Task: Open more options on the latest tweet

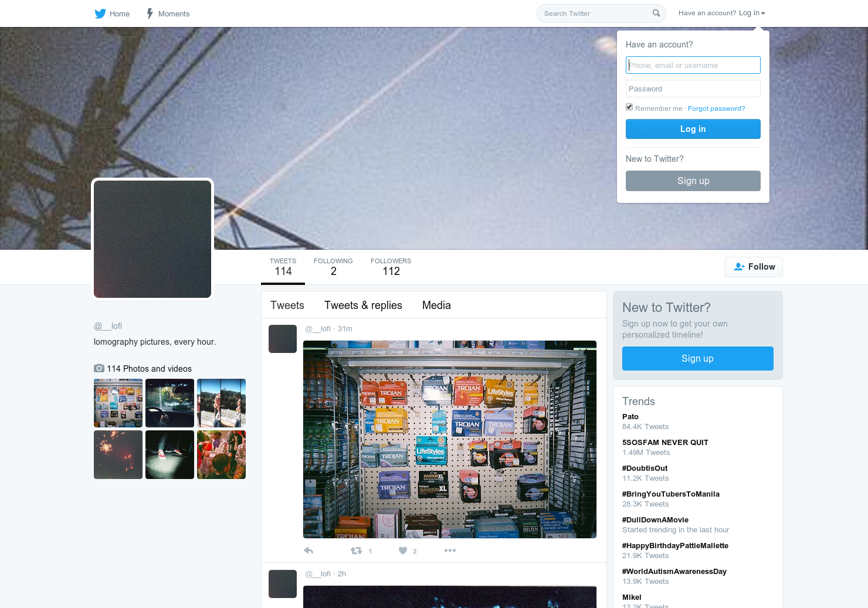Action: tap(450, 550)
